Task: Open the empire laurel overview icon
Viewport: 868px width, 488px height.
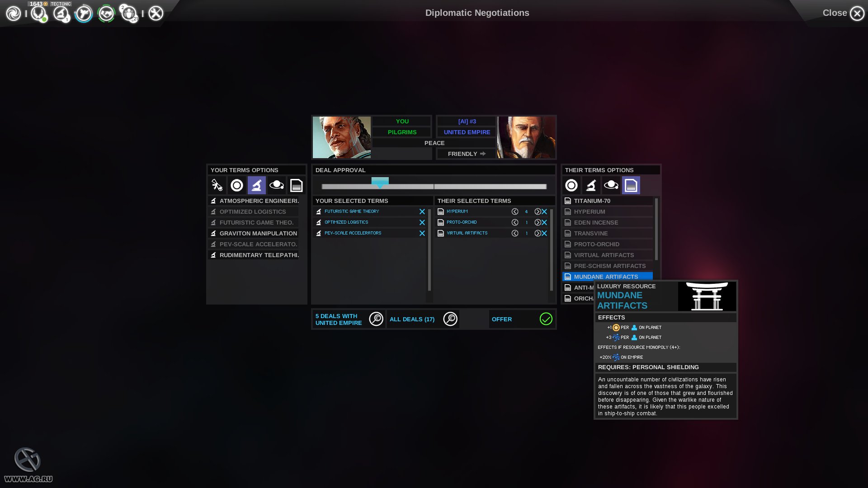Action: 38,13
